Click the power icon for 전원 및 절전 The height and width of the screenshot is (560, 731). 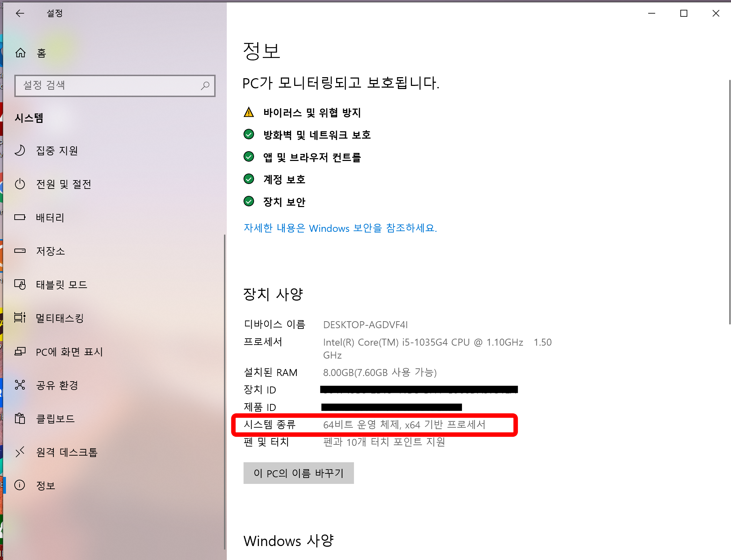pos(20,184)
